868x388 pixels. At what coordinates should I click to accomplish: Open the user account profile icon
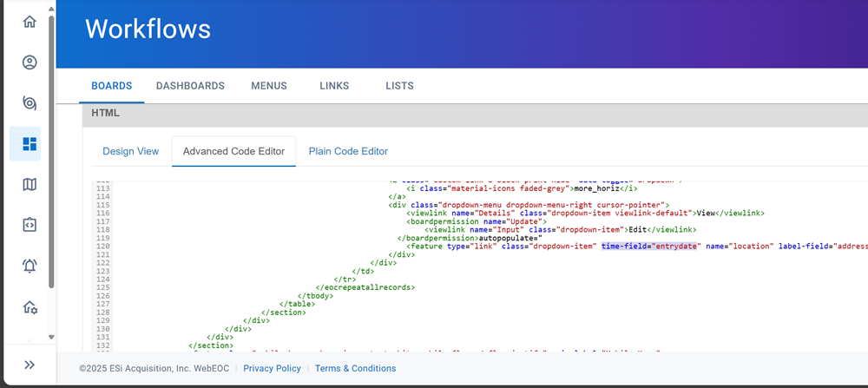tap(30, 62)
